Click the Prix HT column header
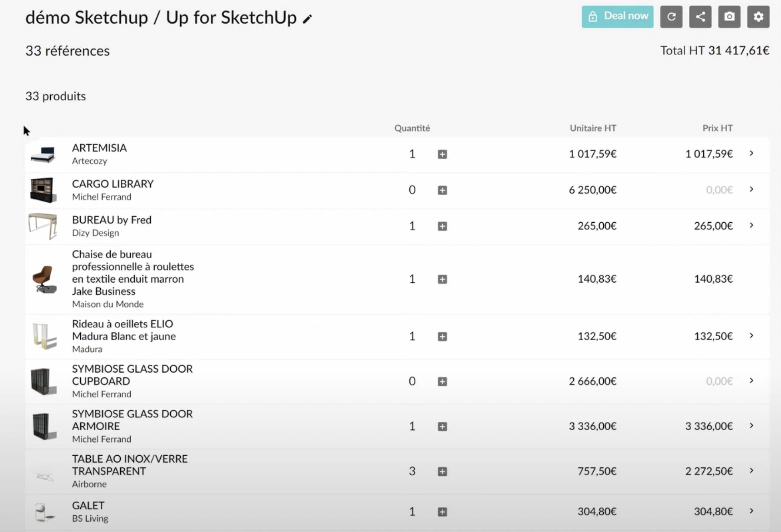The height and width of the screenshot is (532, 781). click(x=717, y=128)
